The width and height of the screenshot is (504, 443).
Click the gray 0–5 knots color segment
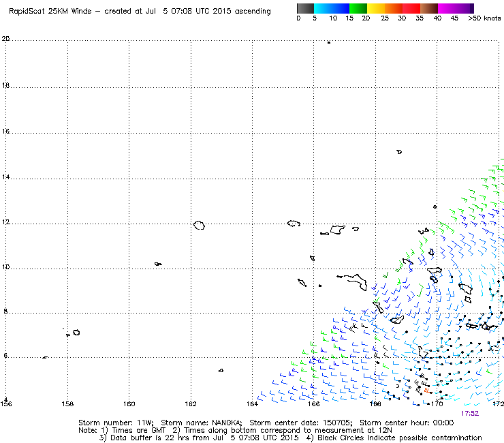(305, 8)
